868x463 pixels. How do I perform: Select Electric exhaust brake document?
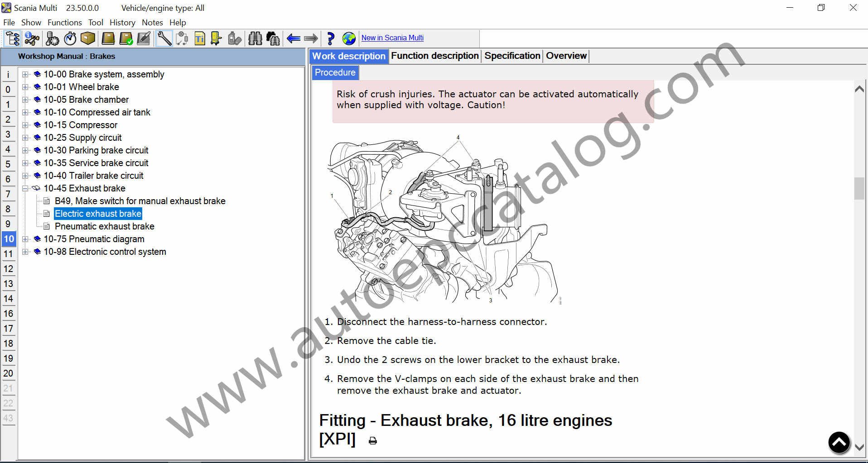click(x=98, y=214)
